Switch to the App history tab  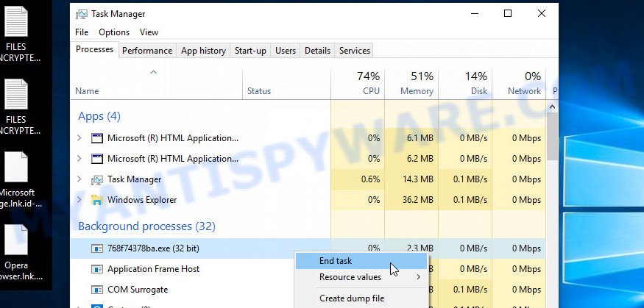pos(203,51)
